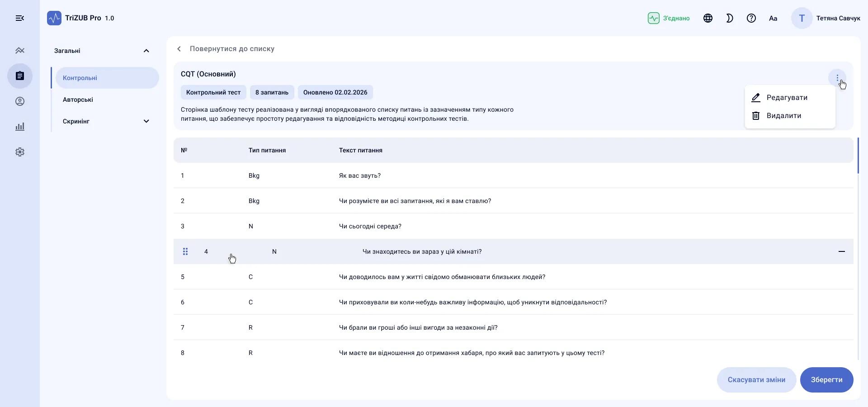Click the drag handle on question 4
This screenshot has height=407, width=868.
185,251
